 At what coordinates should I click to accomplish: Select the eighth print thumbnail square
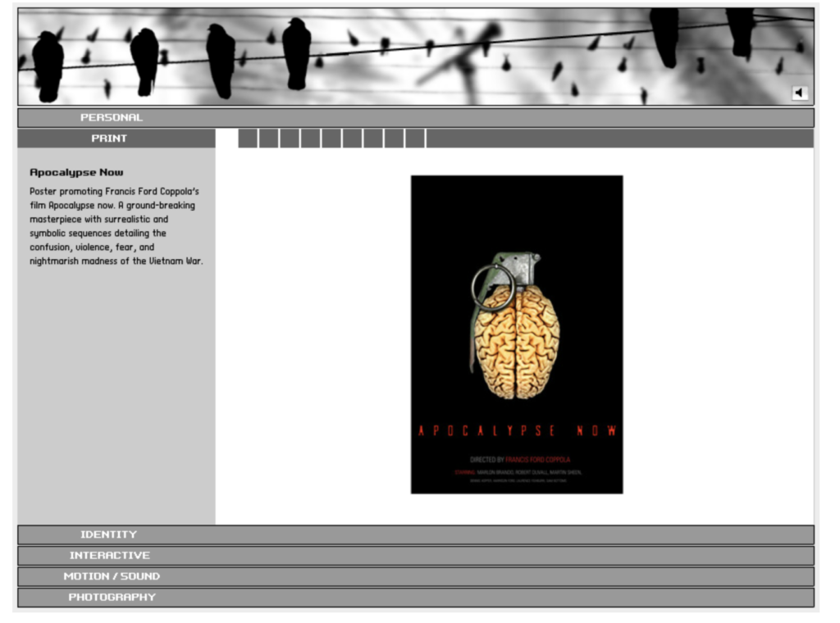tap(394, 139)
